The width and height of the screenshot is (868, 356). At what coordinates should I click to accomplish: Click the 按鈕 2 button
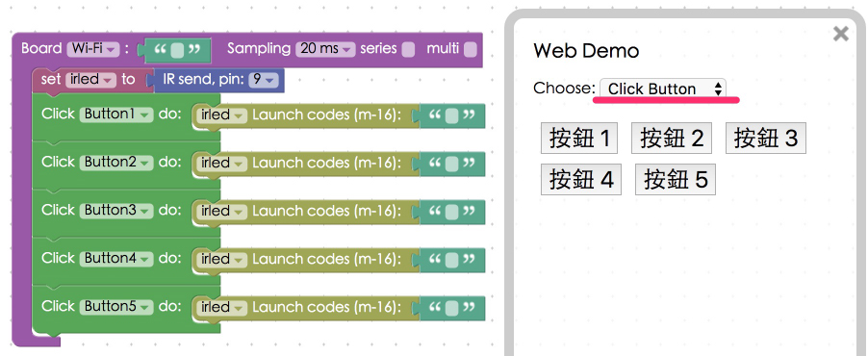pos(671,138)
